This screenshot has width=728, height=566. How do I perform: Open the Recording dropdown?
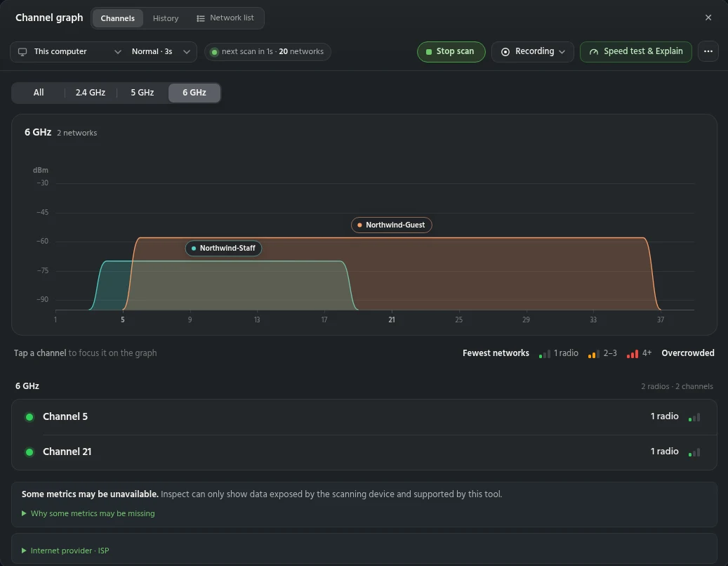[533, 51]
